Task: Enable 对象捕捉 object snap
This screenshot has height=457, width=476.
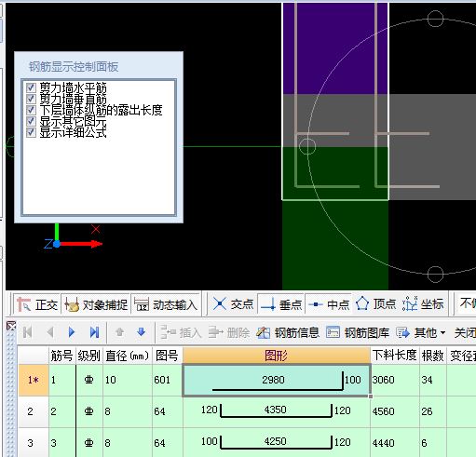Action: click(96, 304)
